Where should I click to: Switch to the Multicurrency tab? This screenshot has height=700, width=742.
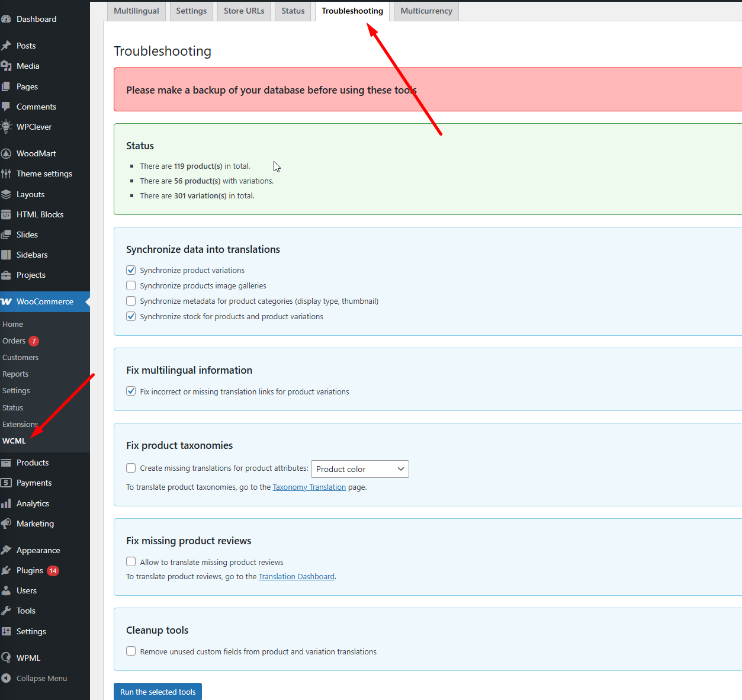[426, 11]
